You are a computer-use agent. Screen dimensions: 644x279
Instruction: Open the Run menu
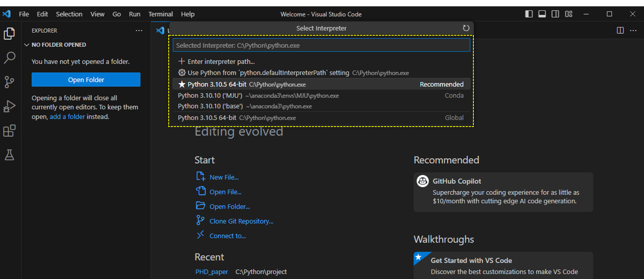[135, 14]
